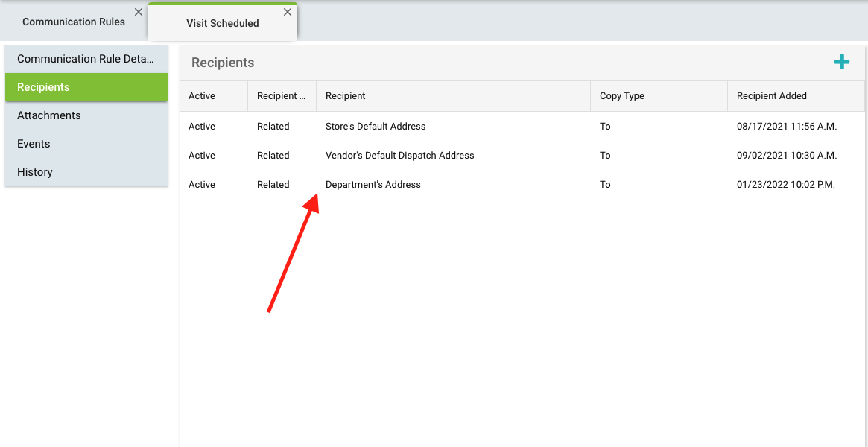Screen dimensions: 868x447
Task: Switch to the Communication Rules tab
Action: click(73, 22)
